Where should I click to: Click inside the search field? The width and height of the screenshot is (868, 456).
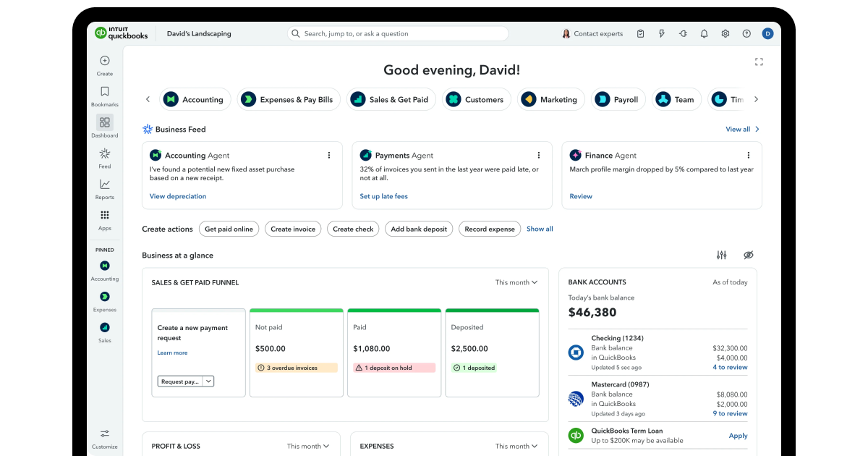398,33
